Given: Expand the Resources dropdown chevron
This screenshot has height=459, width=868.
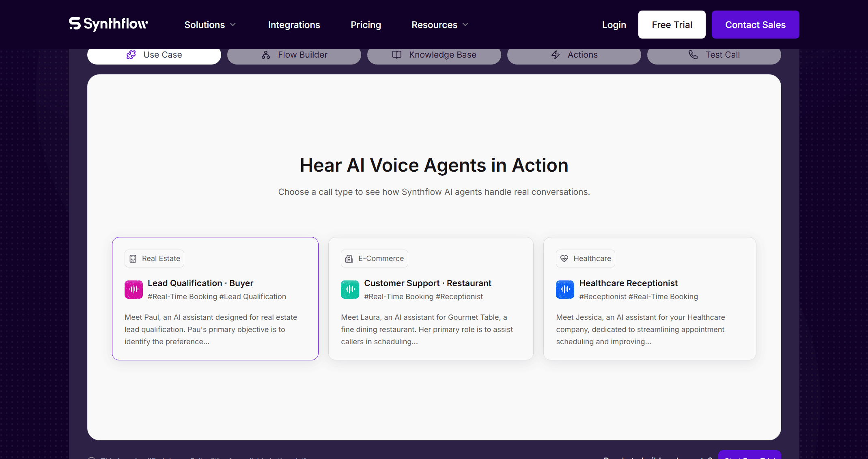Looking at the screenshot, I should click(465, 25).
